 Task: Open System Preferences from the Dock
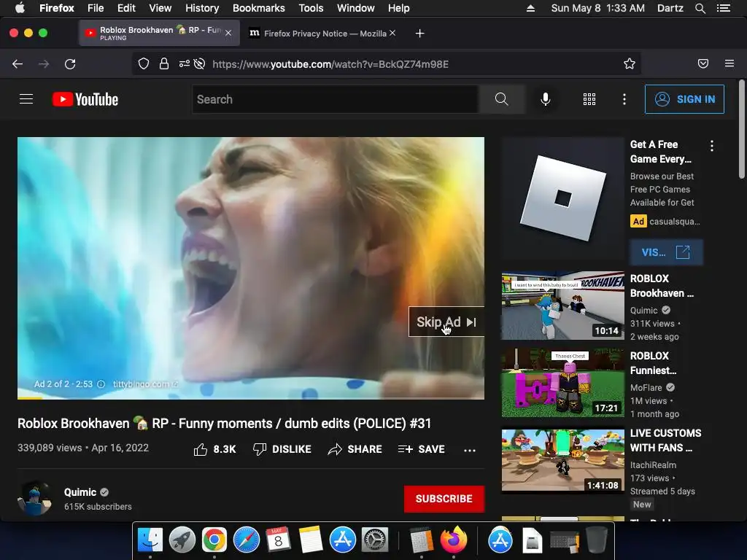click(x=375, y=540)
